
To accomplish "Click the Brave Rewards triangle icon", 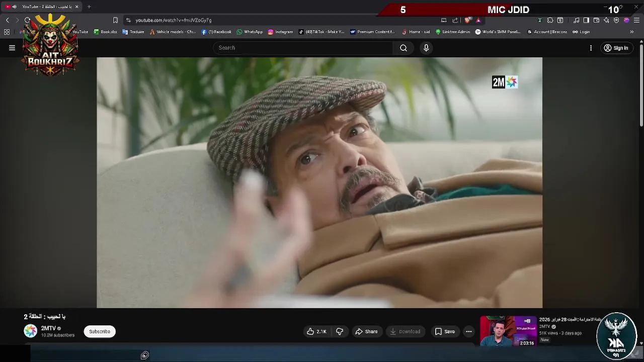I will click(478, 20).
